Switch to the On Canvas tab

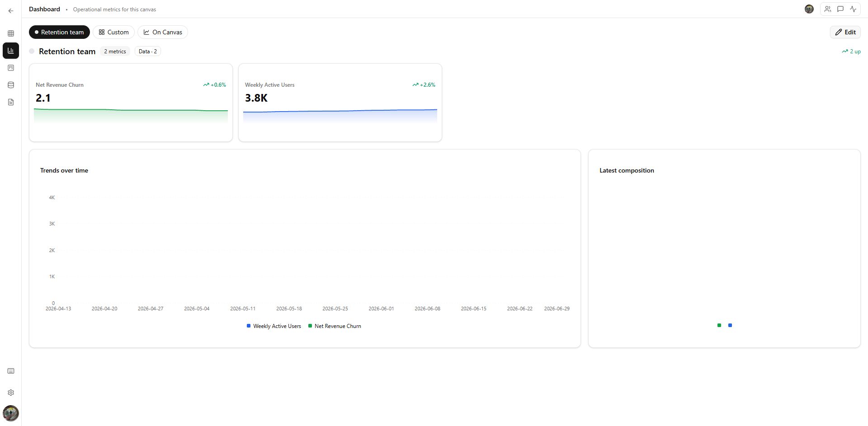pyautogui.click(x=163, y=32)
